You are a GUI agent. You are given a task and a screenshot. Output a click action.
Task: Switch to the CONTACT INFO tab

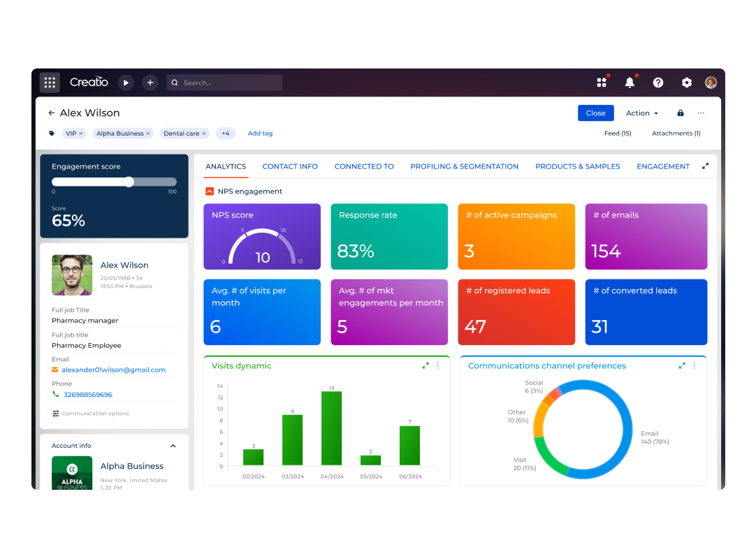(x=290, y=166)
